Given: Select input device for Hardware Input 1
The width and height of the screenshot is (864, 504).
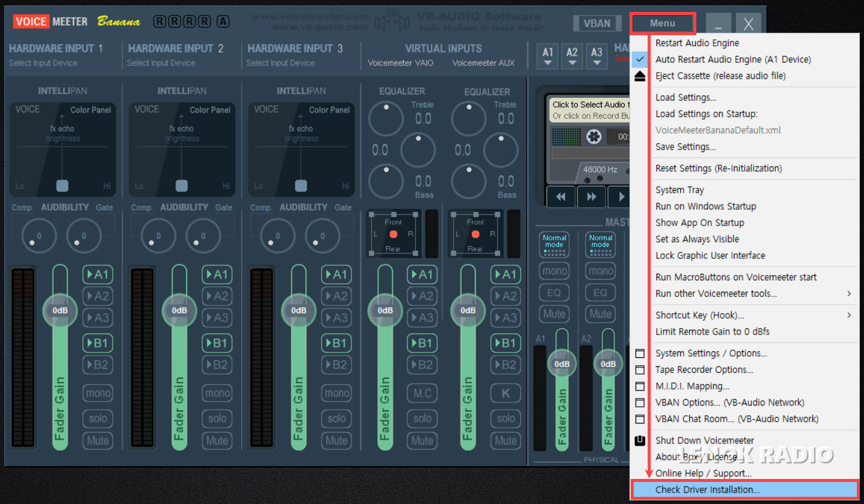Looking at the screenshot, I should tap(43, 63).
